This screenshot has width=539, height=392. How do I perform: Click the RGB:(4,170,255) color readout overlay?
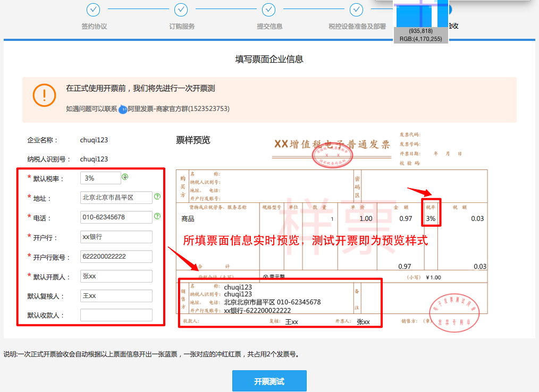421,39
